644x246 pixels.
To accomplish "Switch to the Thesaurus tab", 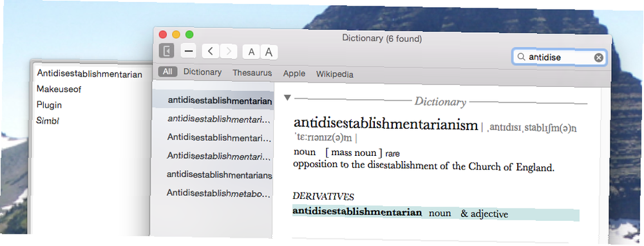I will pyautogui.click(x=252, y=73).
